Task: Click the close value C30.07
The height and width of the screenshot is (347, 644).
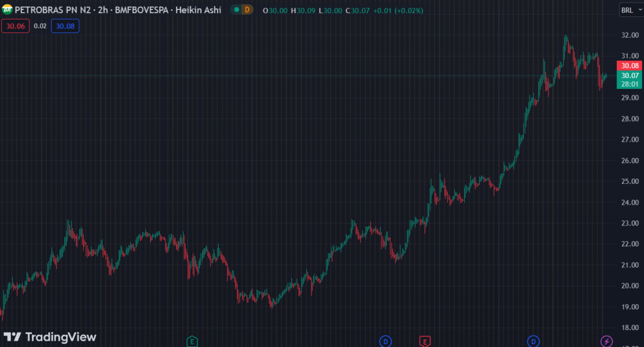Action: tap(357, 10)
